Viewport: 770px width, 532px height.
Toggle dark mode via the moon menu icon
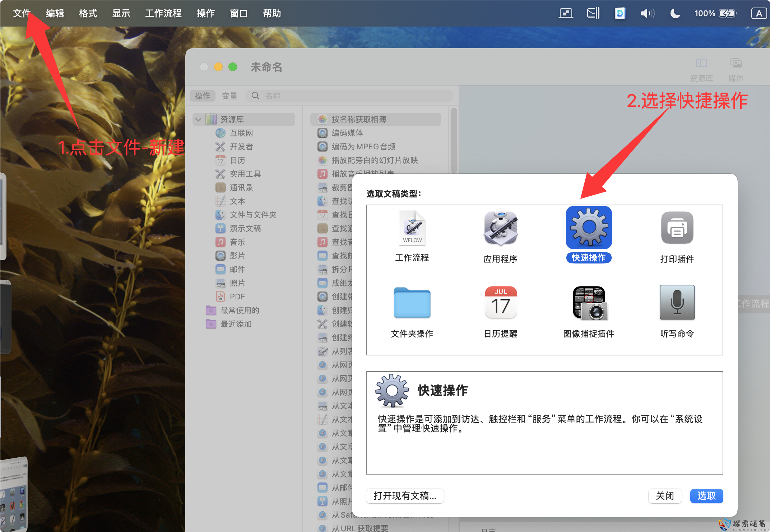click(675, 13)
